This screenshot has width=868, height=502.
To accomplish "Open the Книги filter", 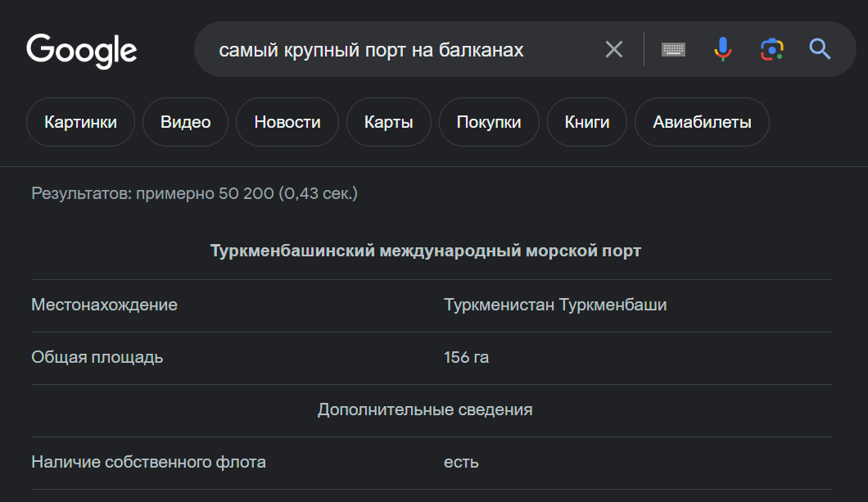I will [587, 122].
